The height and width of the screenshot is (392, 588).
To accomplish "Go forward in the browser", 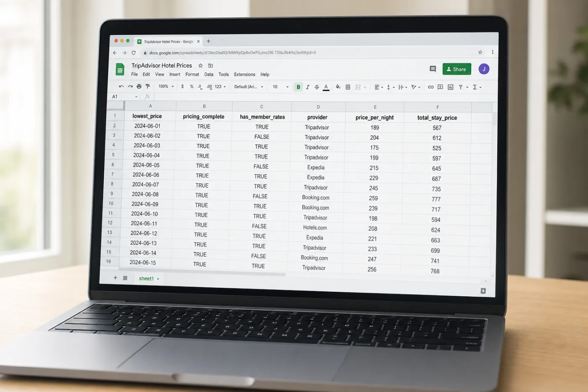I will [x=124, y=53].
